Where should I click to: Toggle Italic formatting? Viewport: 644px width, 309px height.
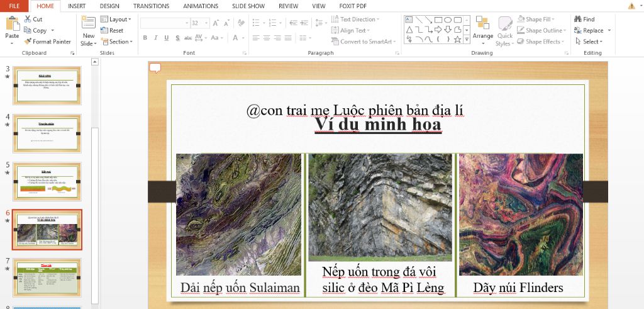(x=156, y=38)
